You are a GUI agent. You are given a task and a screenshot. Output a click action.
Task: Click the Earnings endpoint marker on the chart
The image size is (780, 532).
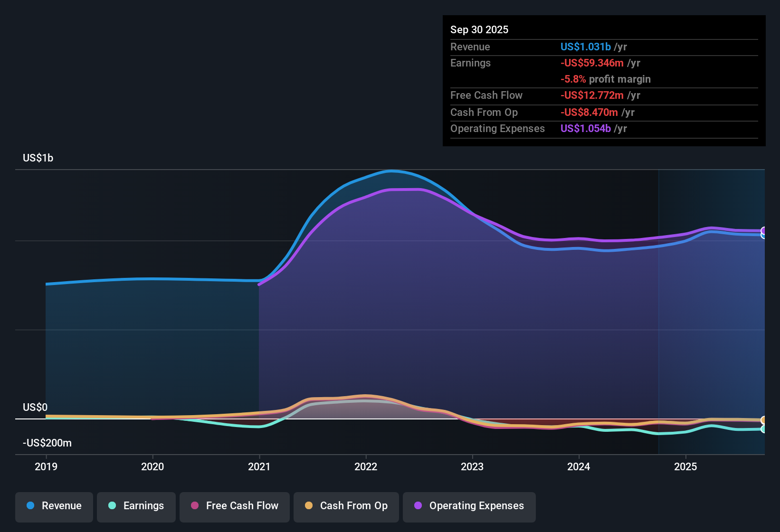tap(764, 429)
